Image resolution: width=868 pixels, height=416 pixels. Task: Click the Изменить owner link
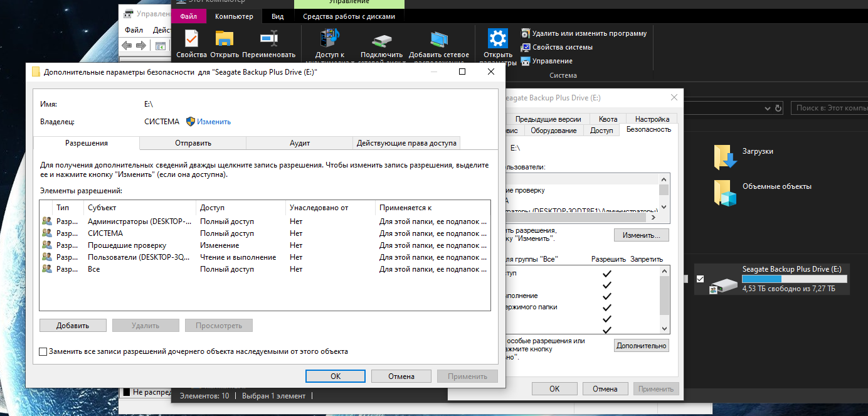point(214,122)
